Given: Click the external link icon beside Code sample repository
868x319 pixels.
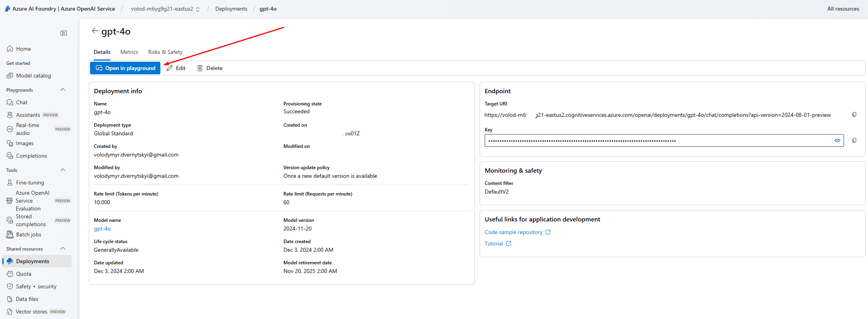Looking at the screenshot, I should click(548, 232).
